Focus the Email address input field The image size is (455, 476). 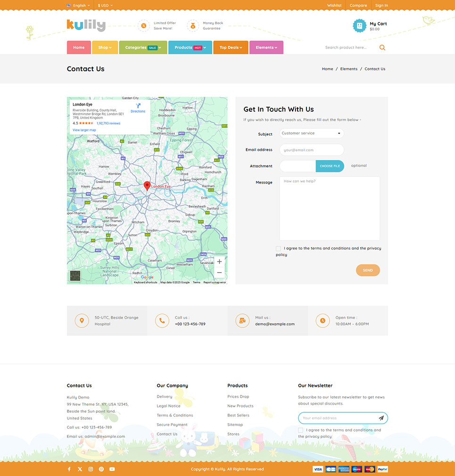click(311, 150)
